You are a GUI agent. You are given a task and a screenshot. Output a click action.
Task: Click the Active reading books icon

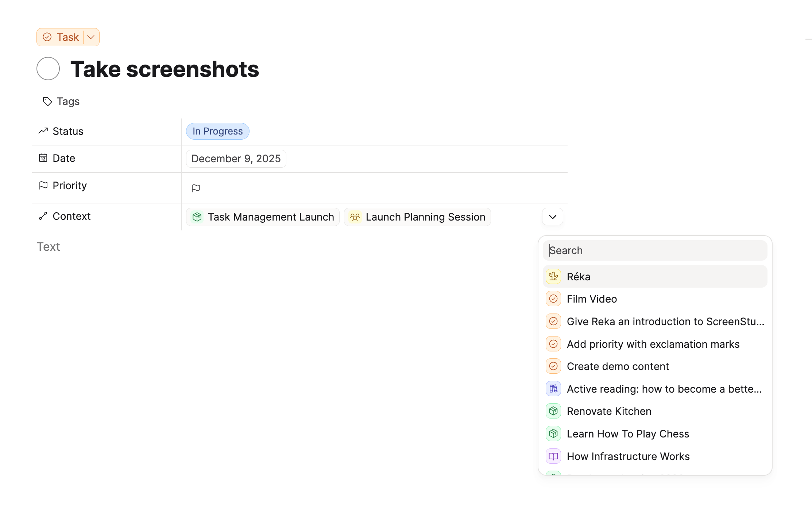553,389
